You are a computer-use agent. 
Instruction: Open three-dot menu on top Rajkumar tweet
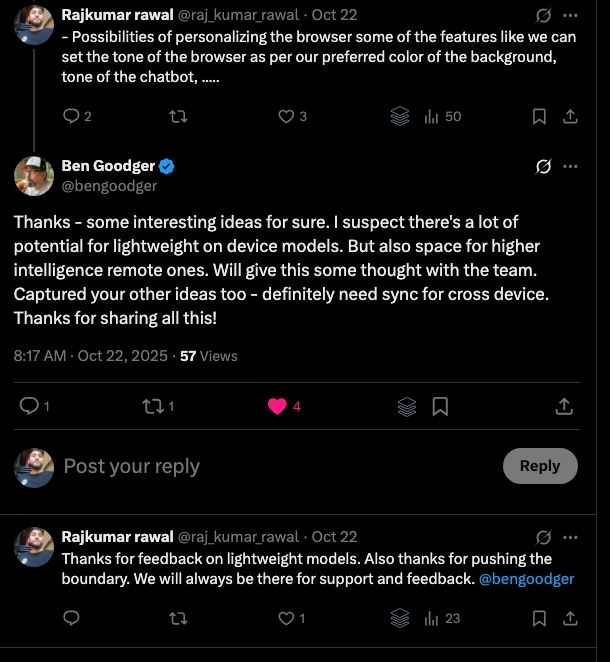tap(571, 15)
